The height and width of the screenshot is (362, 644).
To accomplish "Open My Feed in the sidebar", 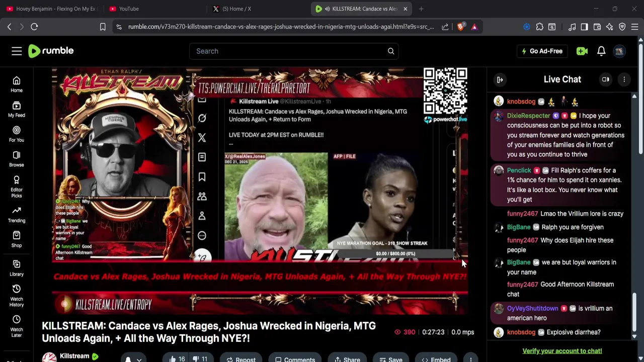I will click(x=17, y=109).
